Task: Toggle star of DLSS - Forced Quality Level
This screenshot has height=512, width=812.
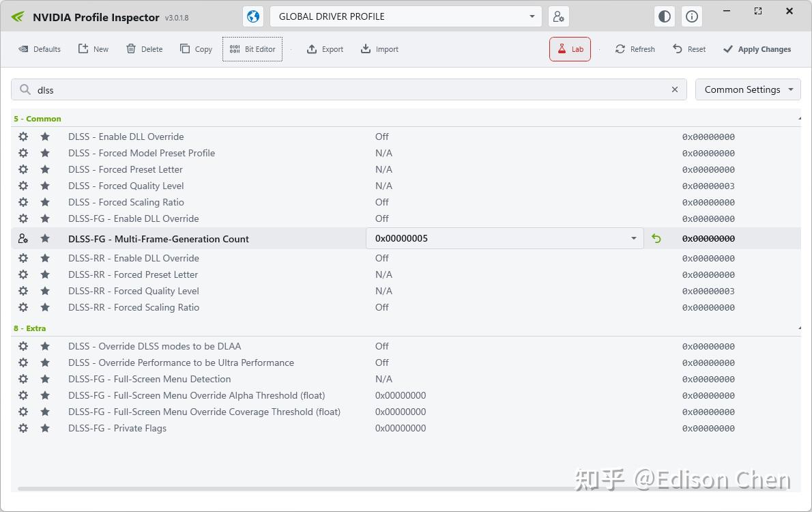Action: click(45, 186)
